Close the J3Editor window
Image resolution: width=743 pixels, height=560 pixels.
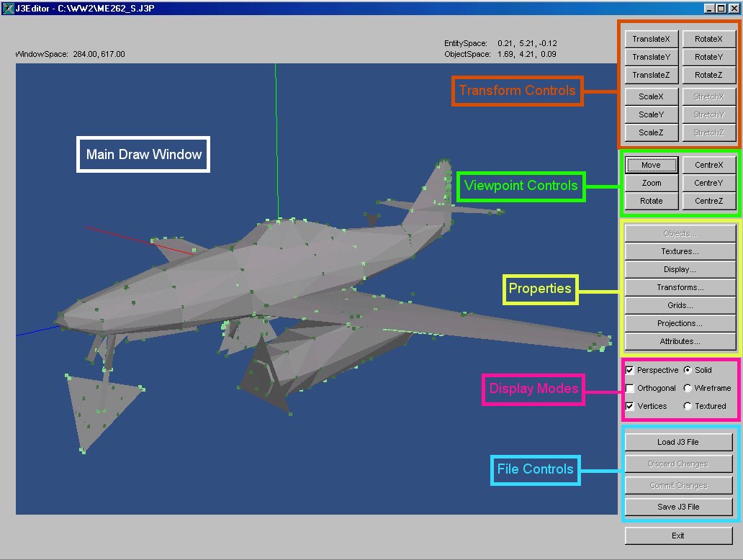pyautogui.click(x=733, y=8)
